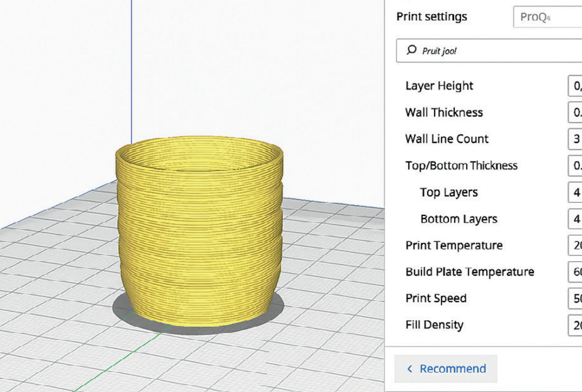
Task: Select the Bottom Layers value box
Action: pos(575,219)
